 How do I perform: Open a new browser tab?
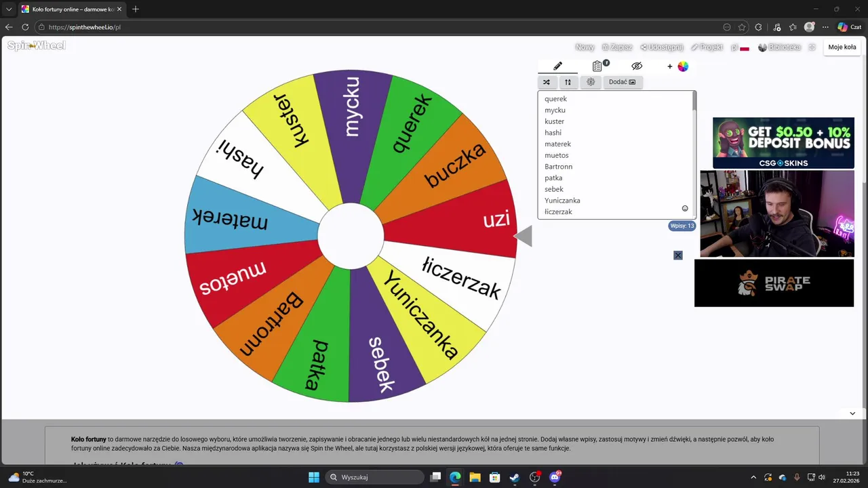pyautogui.click(x=136, y=9)
